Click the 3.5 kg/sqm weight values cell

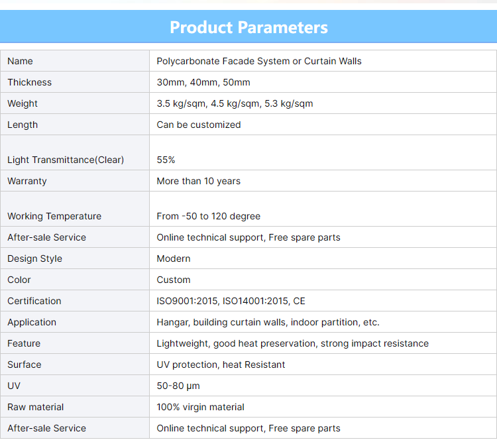pyautogui.click(x=235, y=103)
